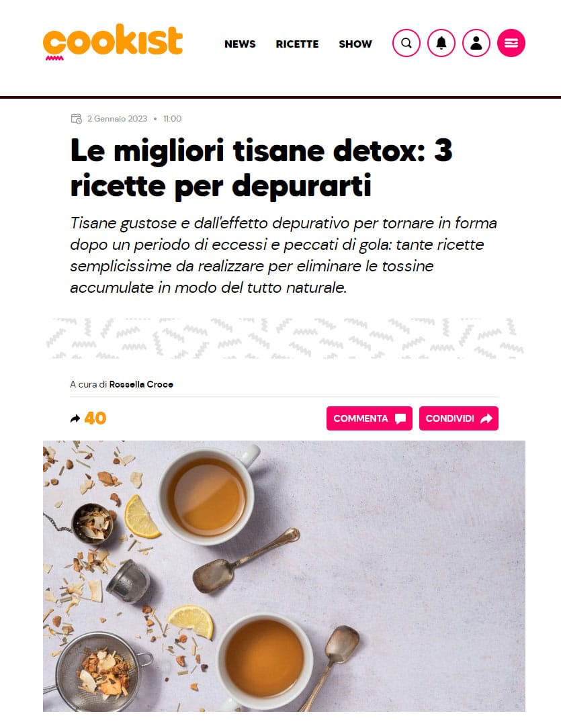Click the Cookist logo
561x728 pixels.
[113, 42]
